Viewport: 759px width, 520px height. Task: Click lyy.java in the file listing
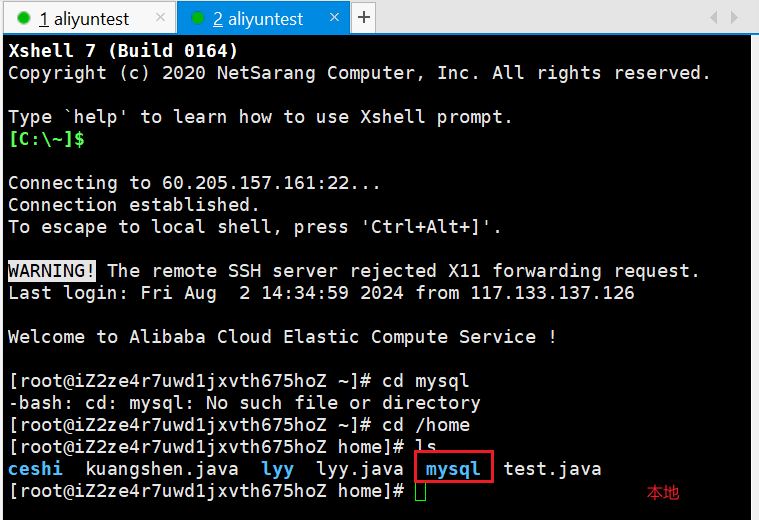pos(360,469)
